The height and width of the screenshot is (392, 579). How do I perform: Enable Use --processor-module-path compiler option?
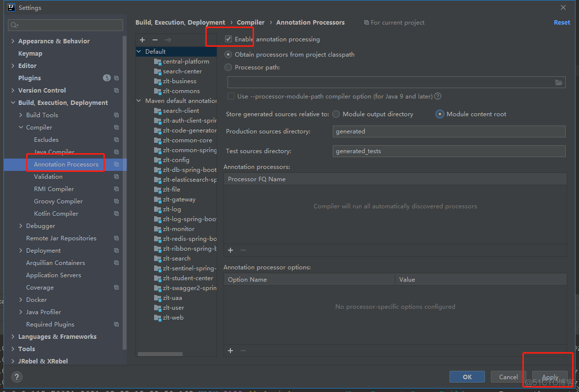pyautogui.click(x=231, y=96)
